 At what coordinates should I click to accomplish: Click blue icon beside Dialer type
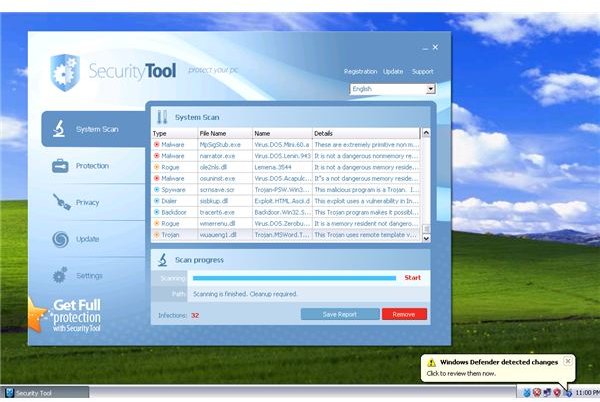[157, 201]
